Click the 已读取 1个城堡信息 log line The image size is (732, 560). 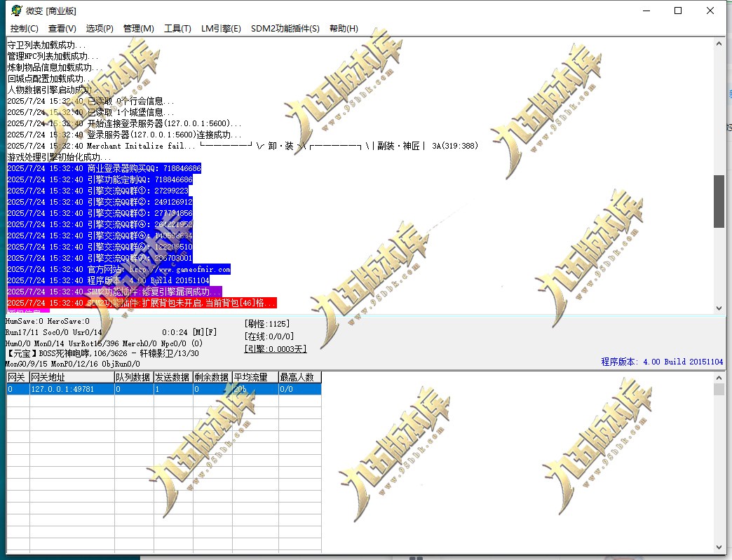tap(90, 112)
